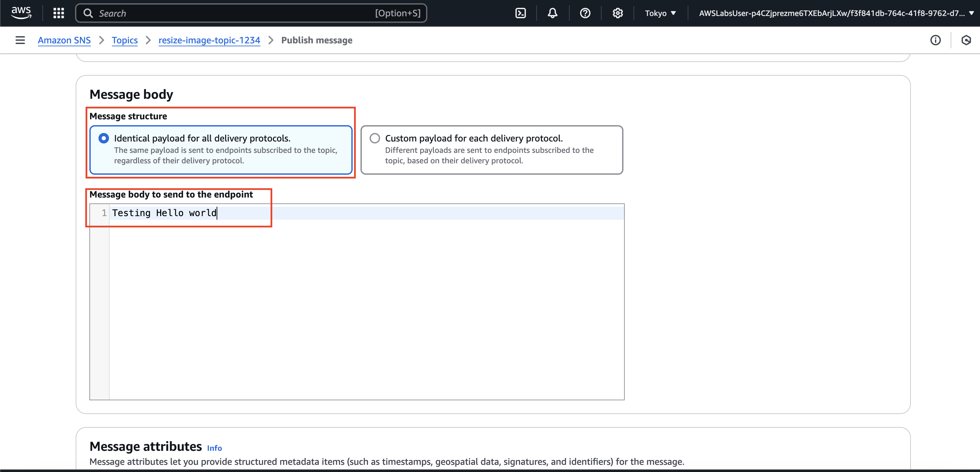Select Identical payload for all delivery protocols
This screenshot has height=472, width=980.
pos(103,138)
